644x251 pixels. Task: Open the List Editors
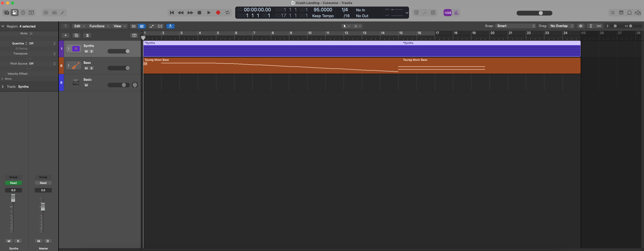pyautogui.click(x=612, y=13)
